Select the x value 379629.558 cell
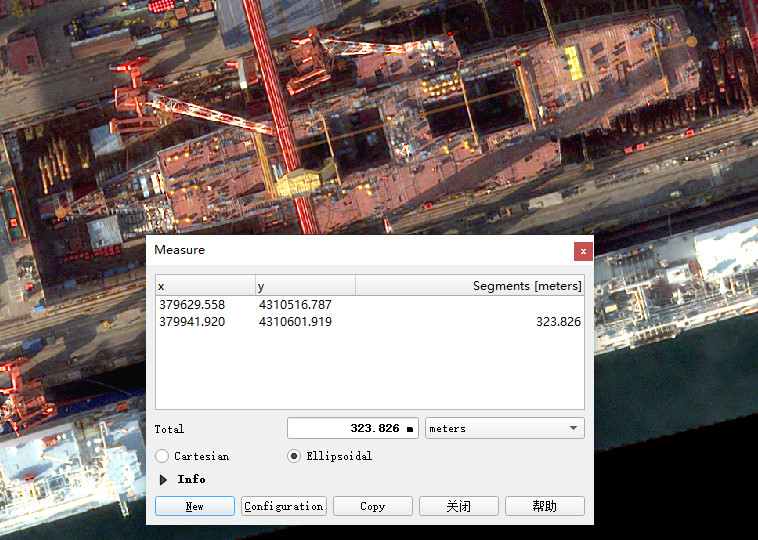 (x=192, y=305)
